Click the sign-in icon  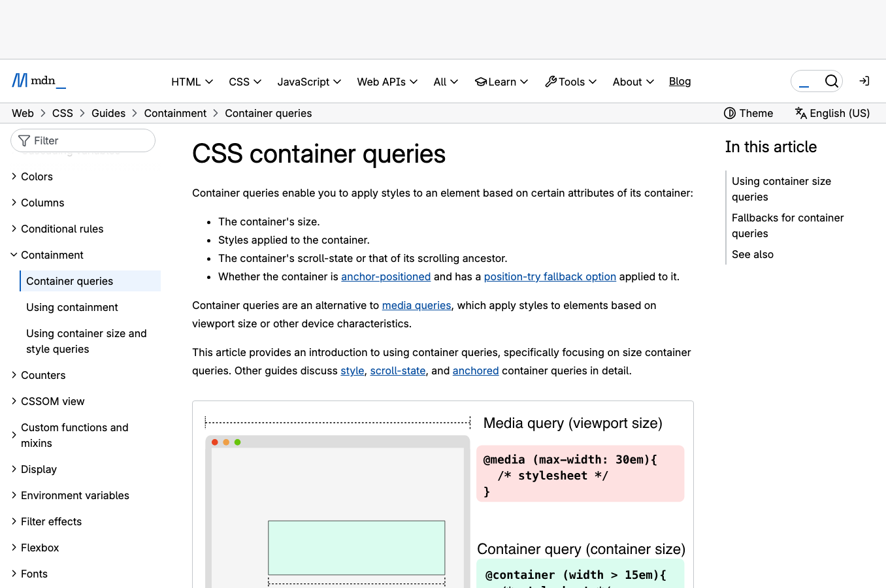pos(864,81)
